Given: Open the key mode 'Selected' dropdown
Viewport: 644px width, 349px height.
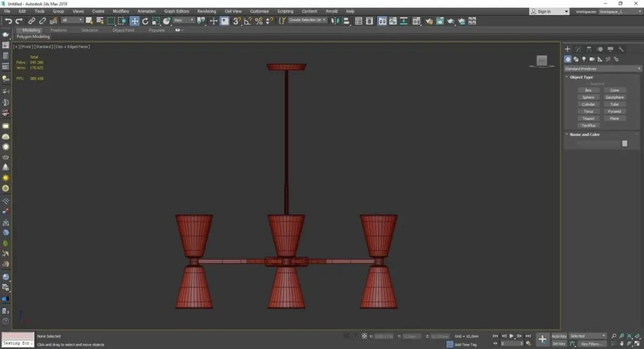Looking at the screenshot, I should [x=588, y=336].
